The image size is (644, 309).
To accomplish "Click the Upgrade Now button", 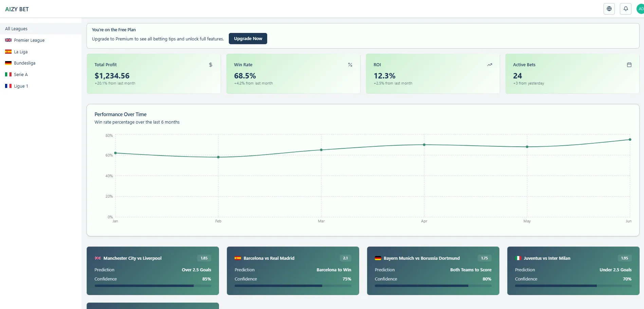I will 248,38.
